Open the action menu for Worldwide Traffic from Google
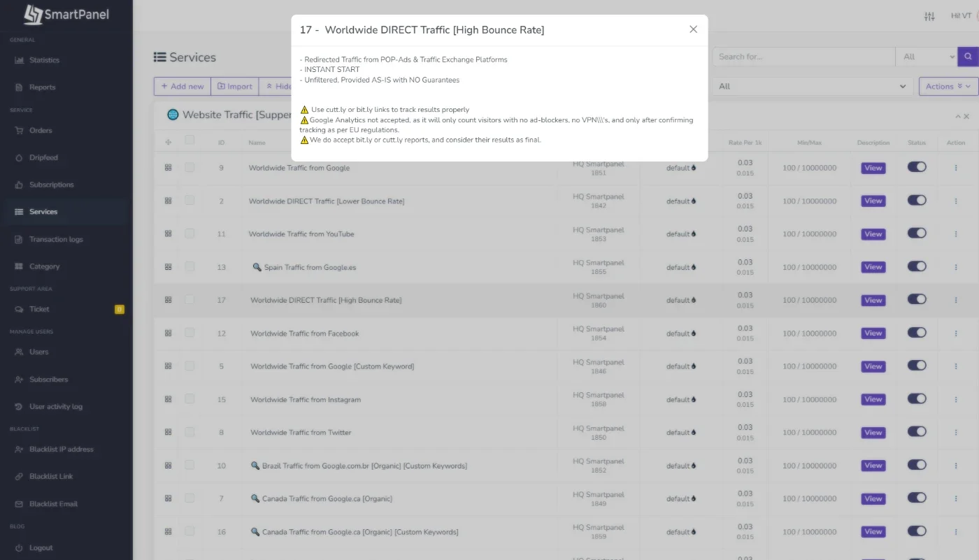The width and height of the screenshot is (979, 560). (956, 168)
